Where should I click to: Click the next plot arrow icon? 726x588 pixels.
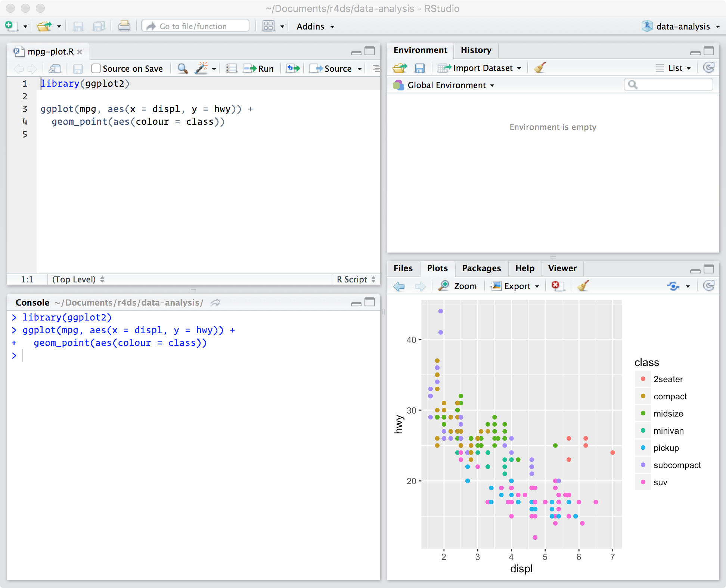click(x=420, y=286)
